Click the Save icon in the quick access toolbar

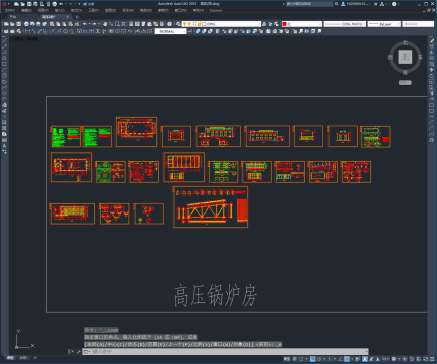(x=29, y=4)
